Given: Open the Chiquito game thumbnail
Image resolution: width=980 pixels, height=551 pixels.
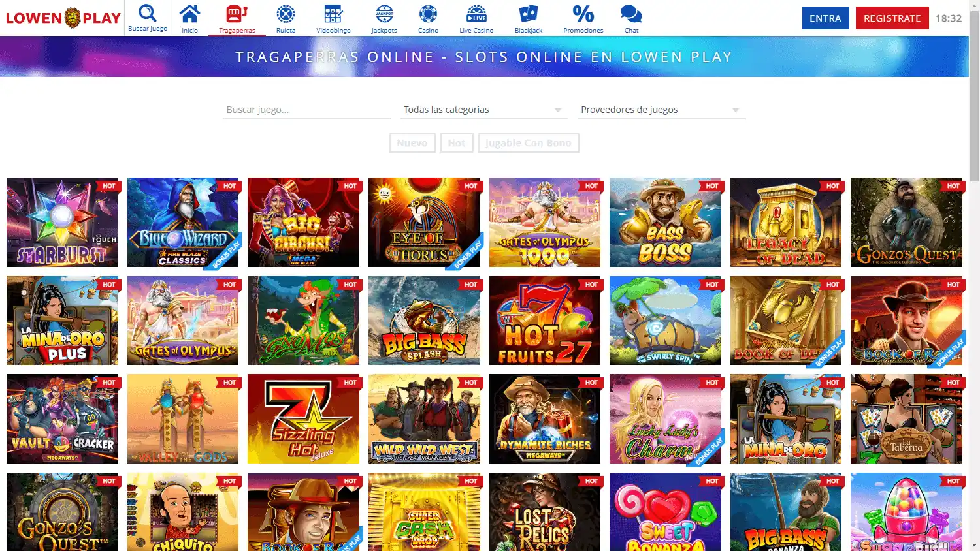Looking at the screenshot, I should coord(183,512).
